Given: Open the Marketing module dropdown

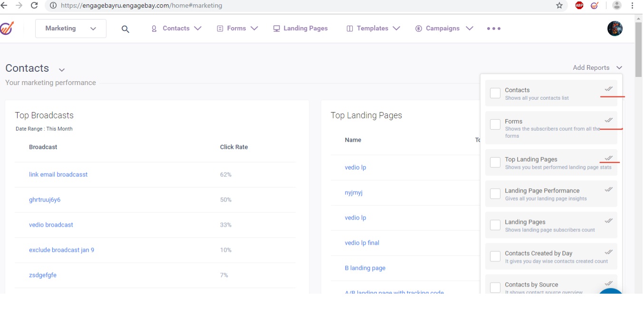Looking at the screenshot, I should coord(71,29).
